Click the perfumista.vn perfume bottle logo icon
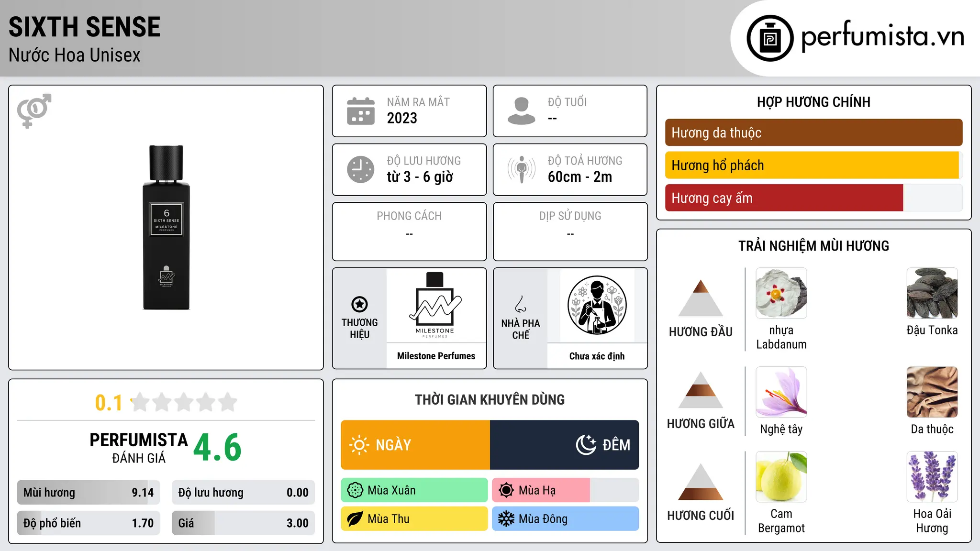Viewport: 980px width, 551px height. coord(770,38)
